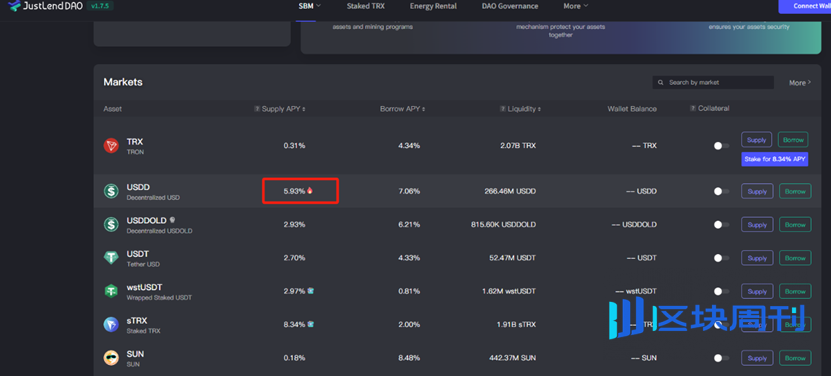
Task: Click the Connect Wallet button
Action: point(805,6)
